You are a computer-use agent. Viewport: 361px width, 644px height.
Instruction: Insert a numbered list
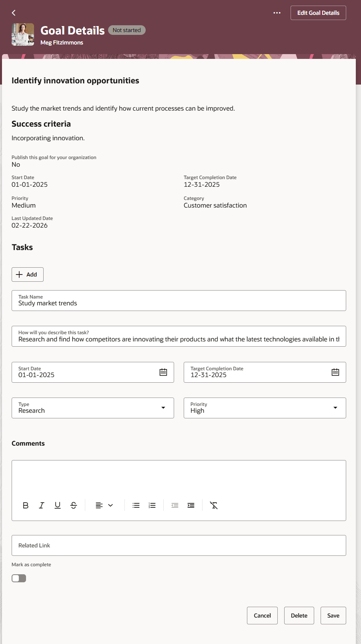[x=152, y=505]
